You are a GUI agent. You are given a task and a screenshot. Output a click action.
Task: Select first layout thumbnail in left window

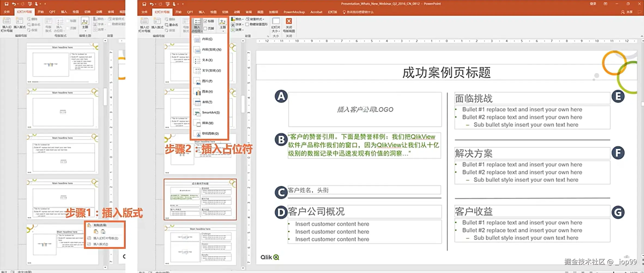pos(62,63)
